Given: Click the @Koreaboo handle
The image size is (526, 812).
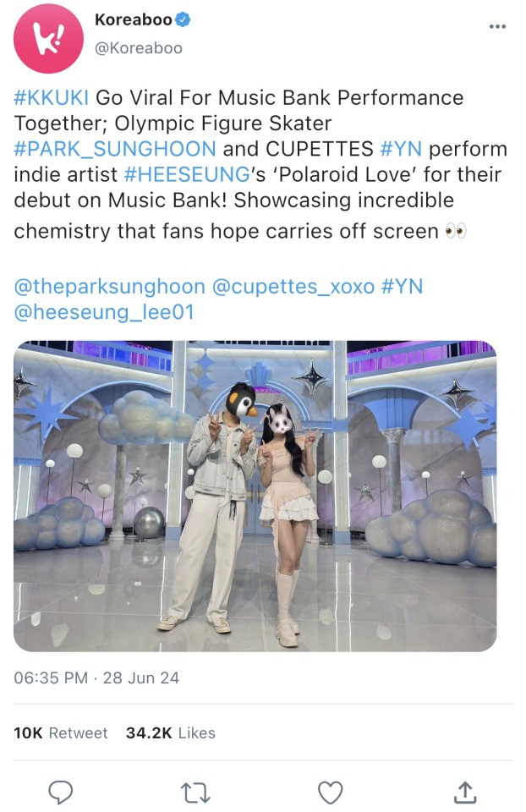Looking at the screenshot, I should [138, 48].
